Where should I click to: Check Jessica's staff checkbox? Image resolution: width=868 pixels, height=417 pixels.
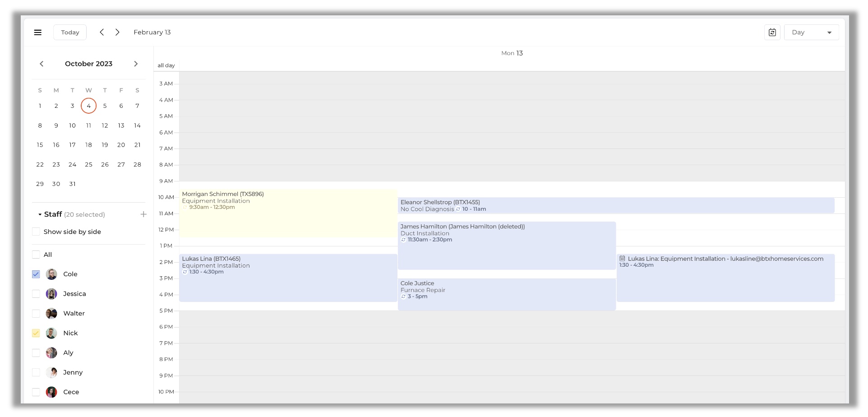(36, 294)
